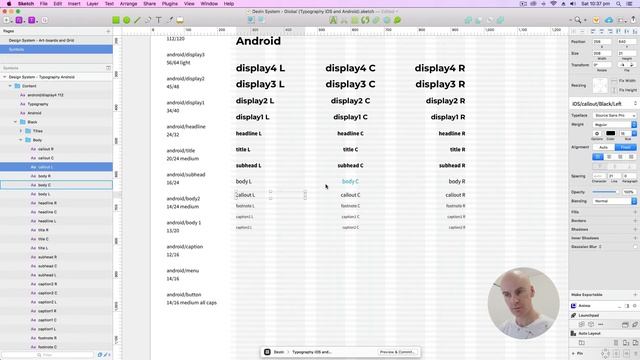Select the 'headline C' layer
The image size is (640, 360).
point(56,212)
